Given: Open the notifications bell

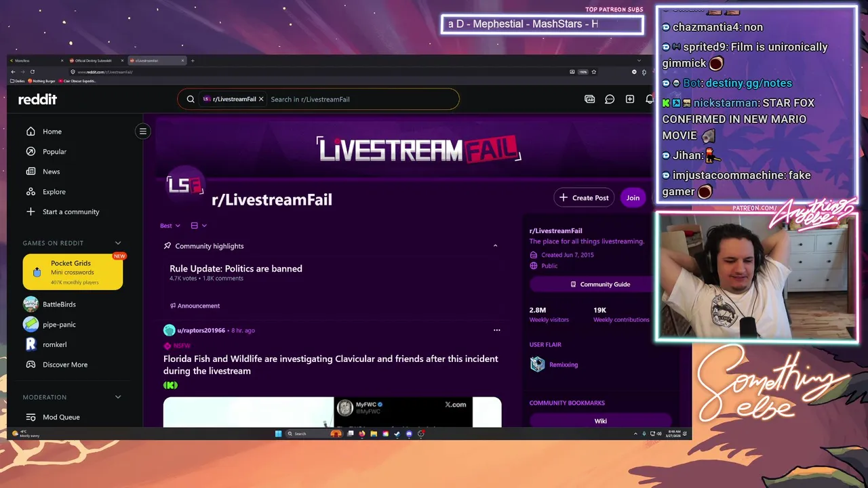Looking at the screenshot, I should (x=649, y=99).
